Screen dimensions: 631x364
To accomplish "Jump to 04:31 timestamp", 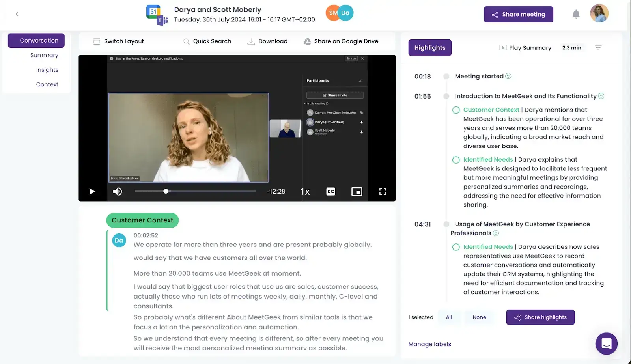I will click(x=423, y=224).
